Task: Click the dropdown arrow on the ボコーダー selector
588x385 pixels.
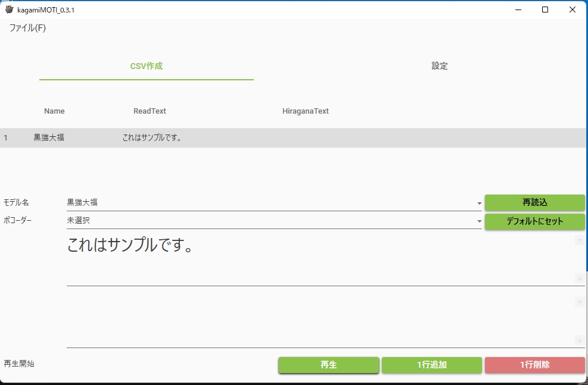Action: [479, 221]
